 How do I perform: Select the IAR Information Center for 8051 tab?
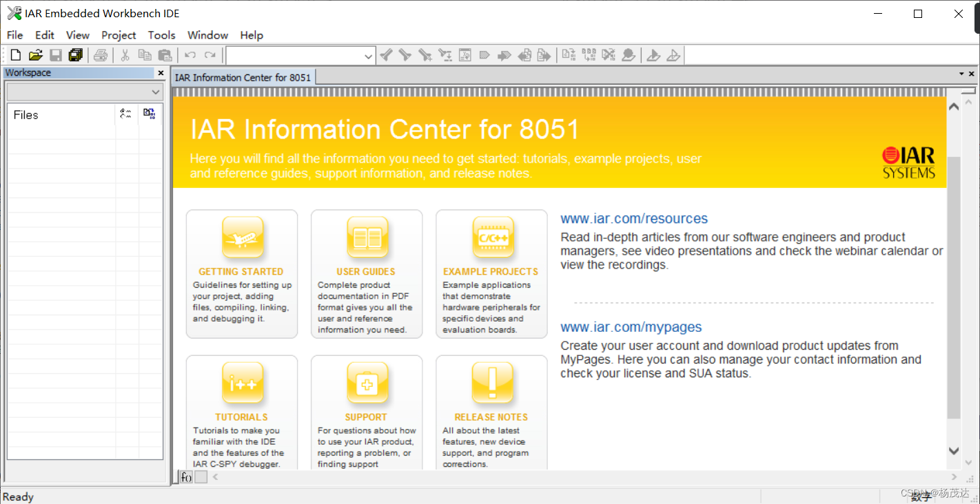click(x=243, y=77)
